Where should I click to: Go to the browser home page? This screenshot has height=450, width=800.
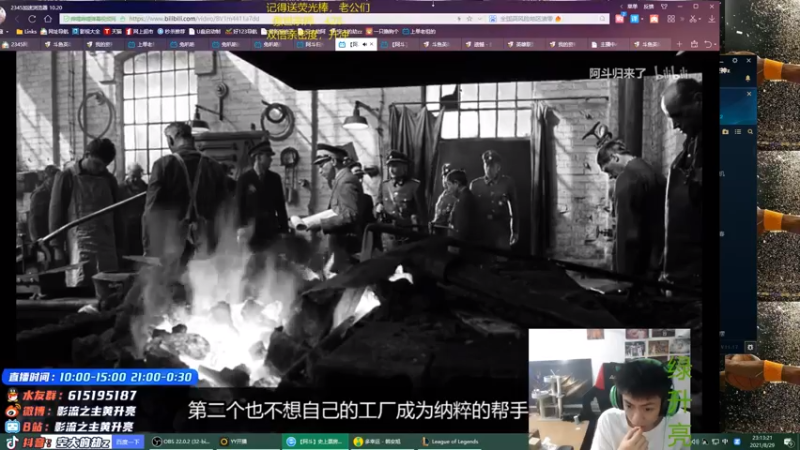click(x=47, y=19)
